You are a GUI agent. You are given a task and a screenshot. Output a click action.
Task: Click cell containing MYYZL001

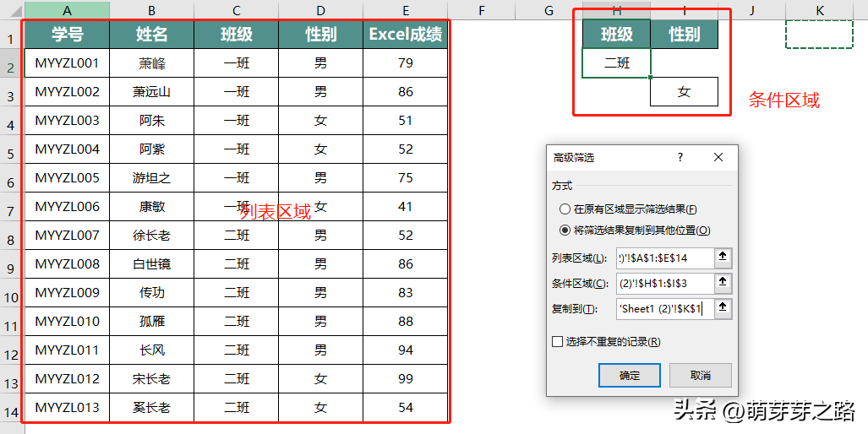tap(67, 63)
